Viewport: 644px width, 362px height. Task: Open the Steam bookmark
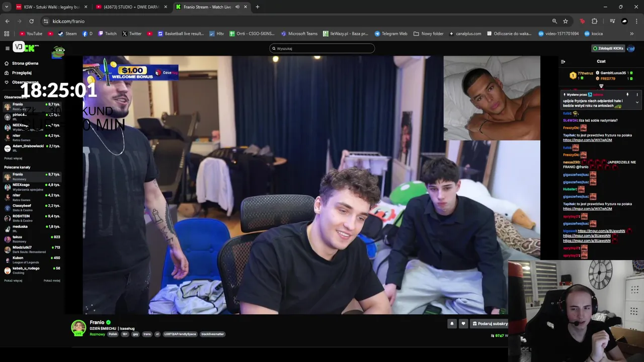click(67, 34)
